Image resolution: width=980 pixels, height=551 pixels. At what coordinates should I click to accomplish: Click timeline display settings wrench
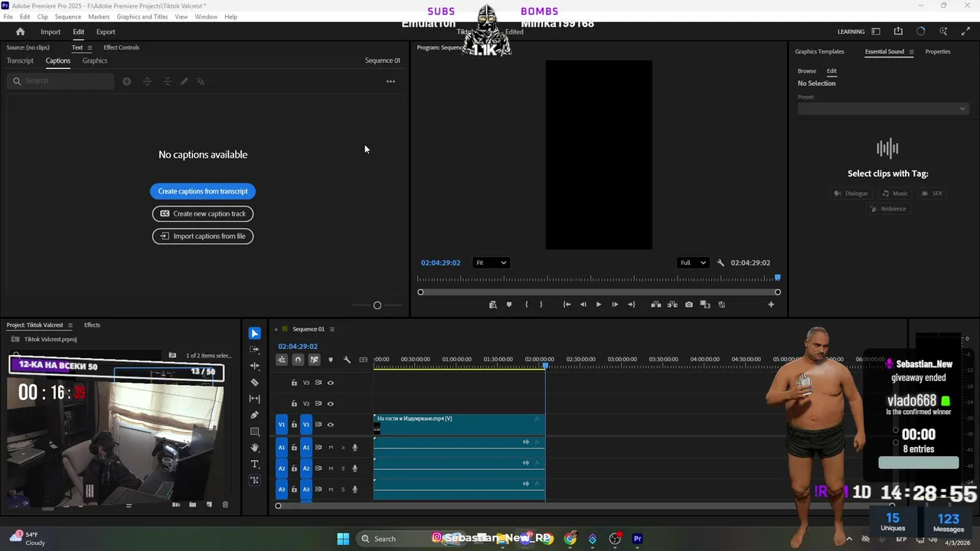[x=347, y=360]
